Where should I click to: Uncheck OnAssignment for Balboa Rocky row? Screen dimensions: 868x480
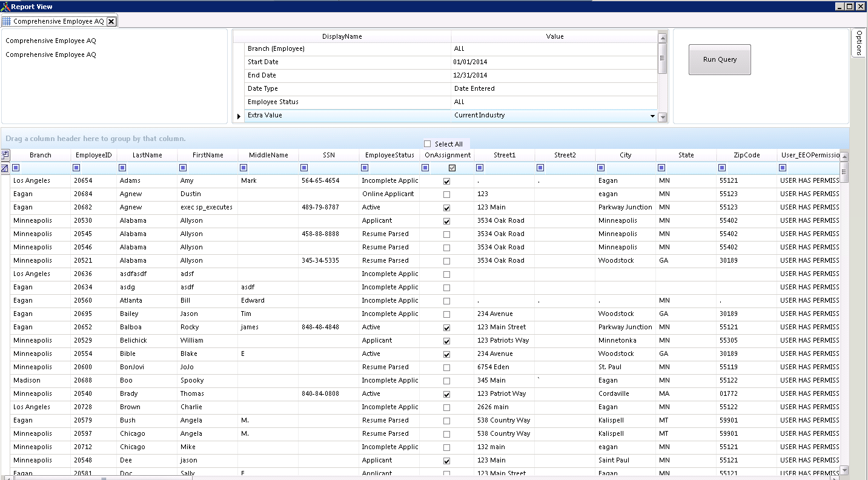click(x=447, y=327)
